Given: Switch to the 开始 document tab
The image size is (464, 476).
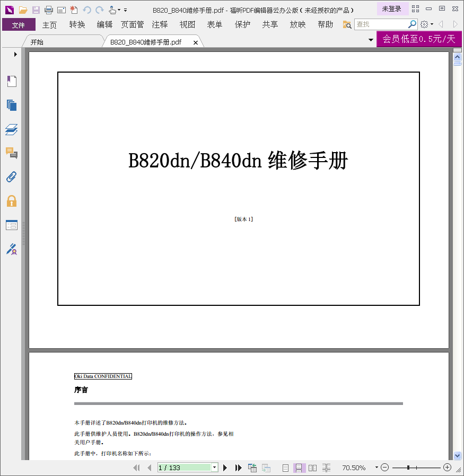Looking at the screenshot, I should tap(63, 42).
